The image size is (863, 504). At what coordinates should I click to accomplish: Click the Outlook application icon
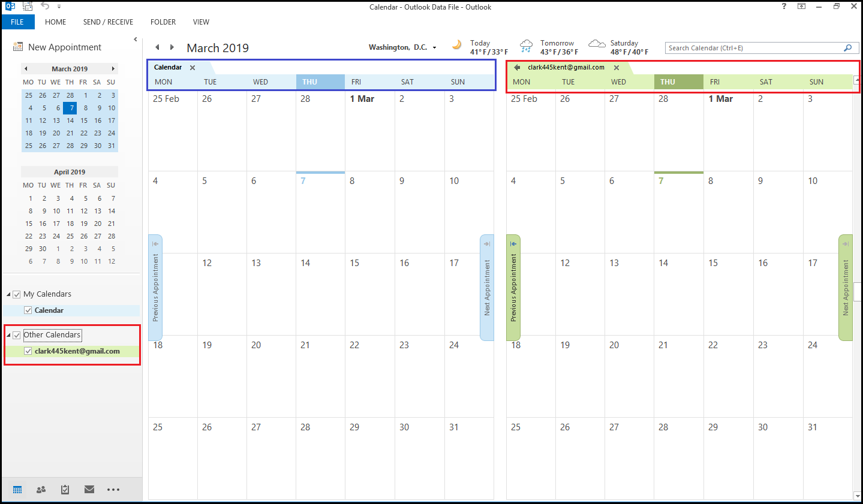10,7
